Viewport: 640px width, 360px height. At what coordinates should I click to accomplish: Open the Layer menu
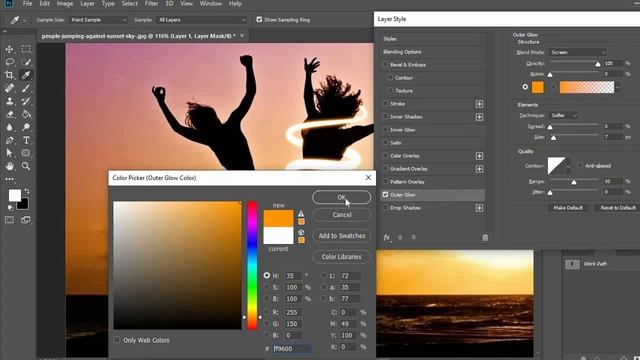coord(87,4)
